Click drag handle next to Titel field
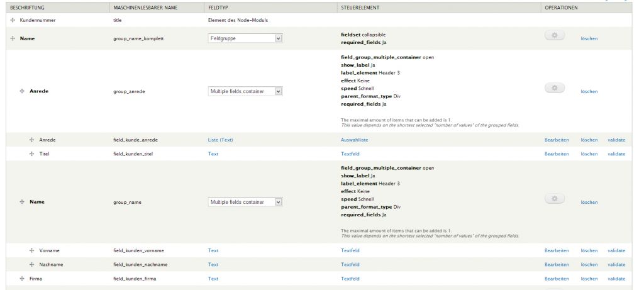 click(x=31, y=153)
